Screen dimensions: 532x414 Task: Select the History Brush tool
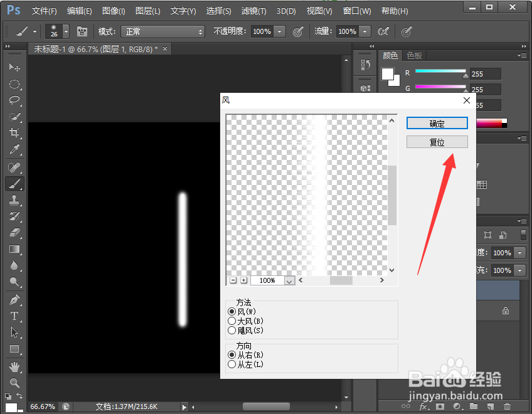[x=14, y=216]
